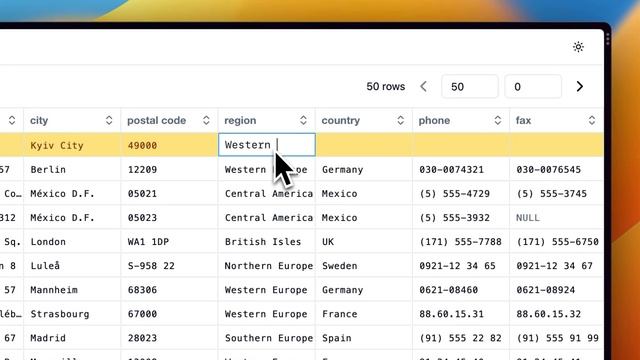Select the (5) 555-3745 fax cell
Screen dimensions: 640x360
[x=557, y=193]
